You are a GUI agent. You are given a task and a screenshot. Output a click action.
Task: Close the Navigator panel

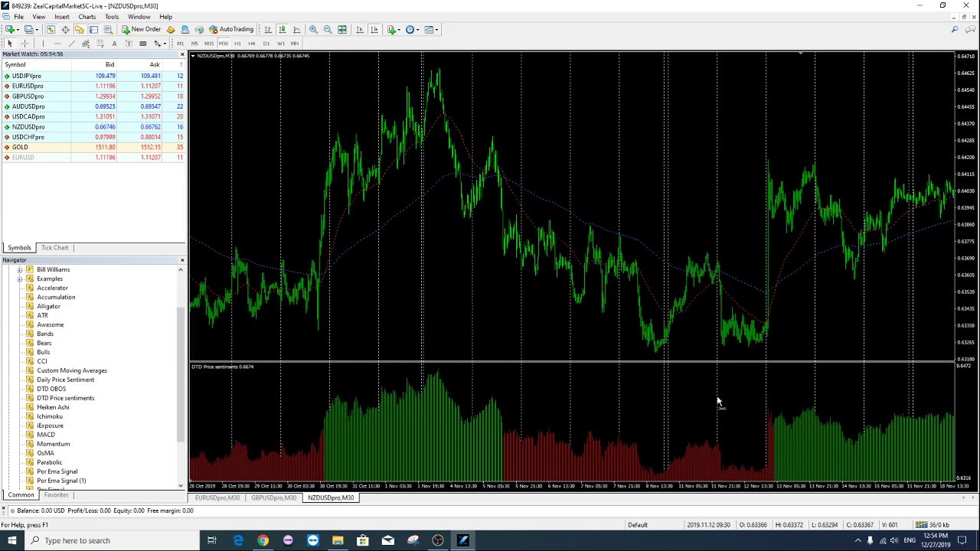click(182, 260)
